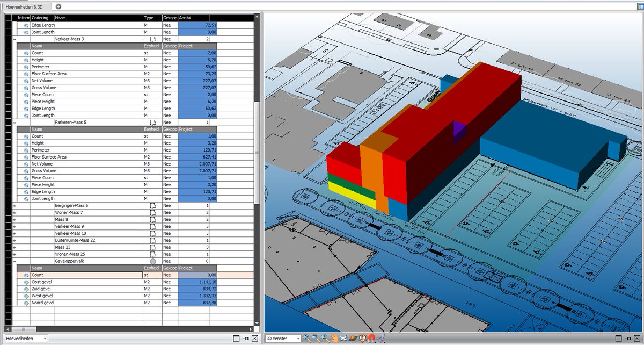Click info icon of Floor Surface Area 73,25 row
The width and height of the screenshot is (644, 345).
click(26, 74)
